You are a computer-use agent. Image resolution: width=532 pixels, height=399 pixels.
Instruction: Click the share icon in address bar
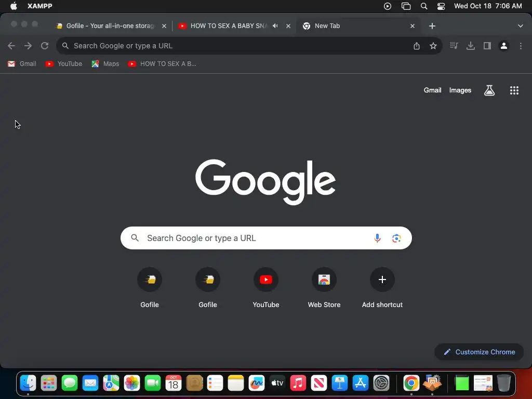coord(416,46)
